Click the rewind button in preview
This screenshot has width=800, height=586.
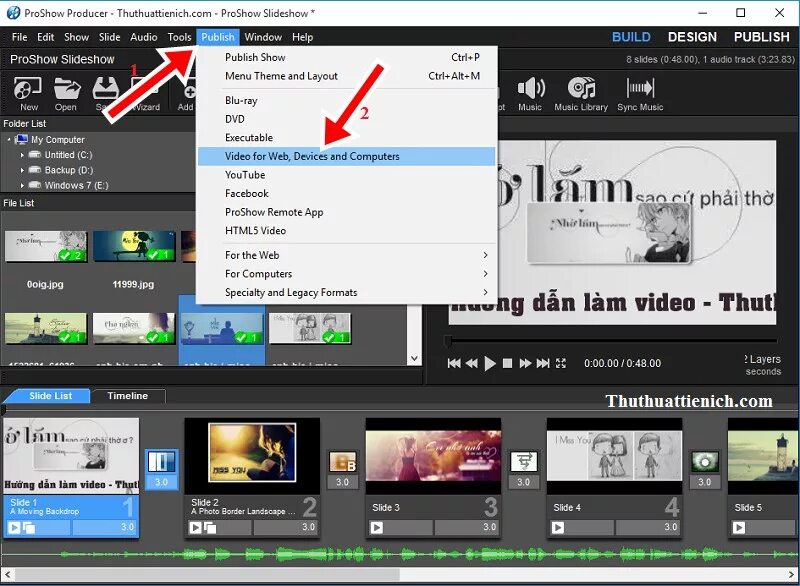pyautogui.click(x=472, y=363)
